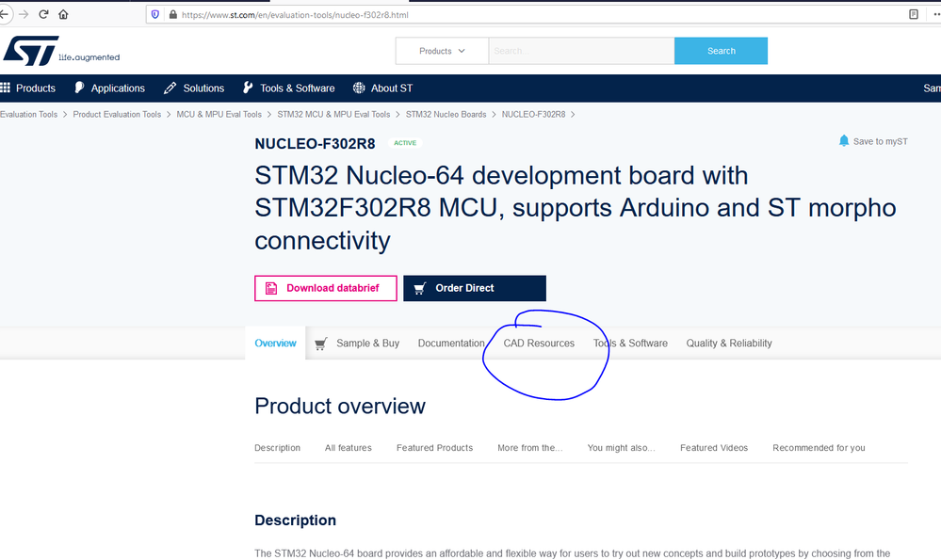Open the Products menu in navbar
This screenshot has width=941, height=560.
click(36, 88)
